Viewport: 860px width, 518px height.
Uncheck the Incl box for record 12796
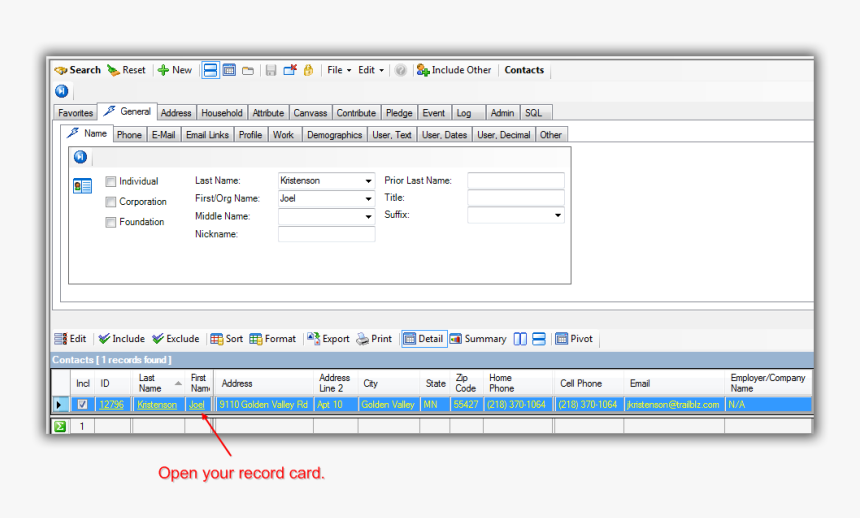tap(83, 405)
